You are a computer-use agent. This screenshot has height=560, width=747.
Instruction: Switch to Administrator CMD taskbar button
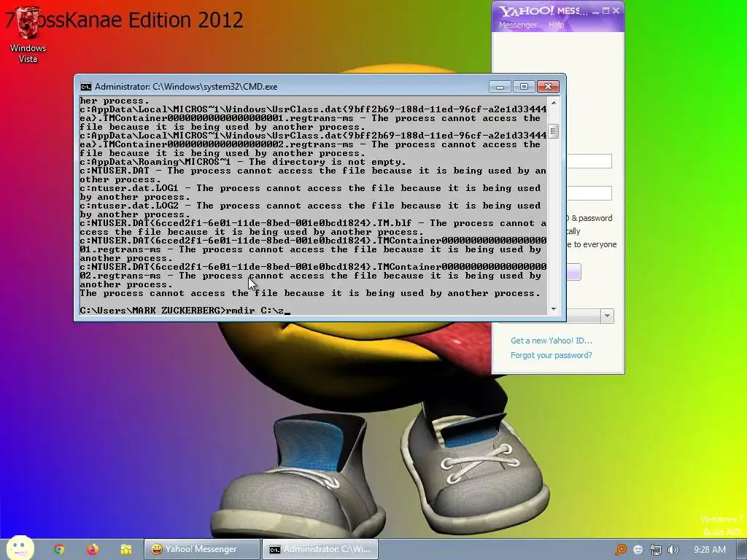click(320, 549)
